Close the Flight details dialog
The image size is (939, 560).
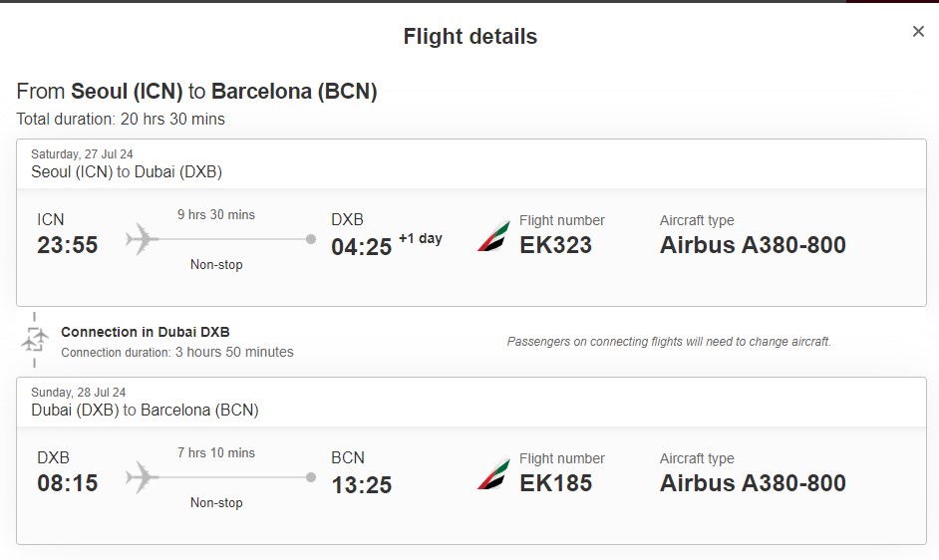click(x=918, y=31)
